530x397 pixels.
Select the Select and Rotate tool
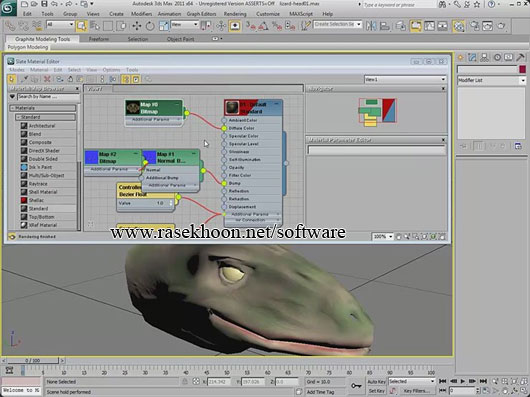click(x=150, y=26)
